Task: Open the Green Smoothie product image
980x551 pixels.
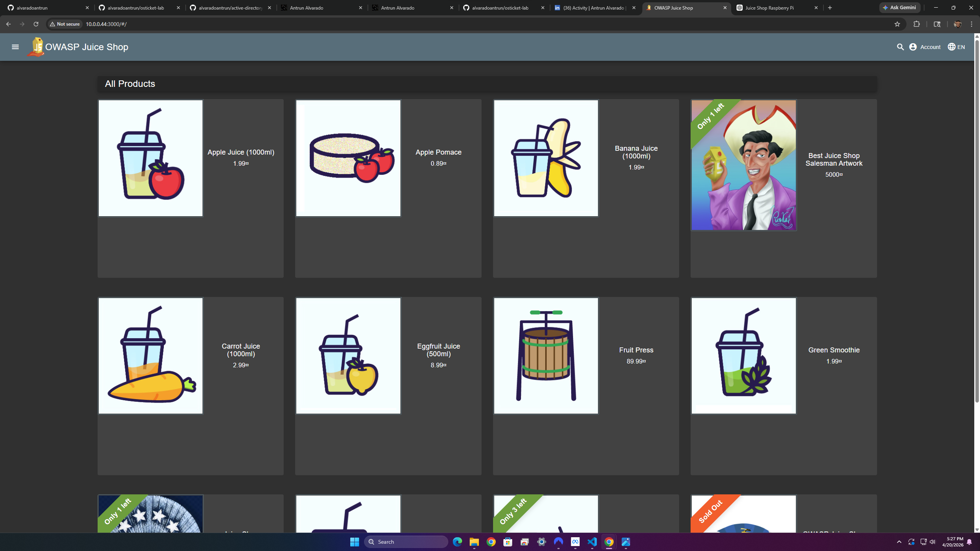Action: click(743, 356)
